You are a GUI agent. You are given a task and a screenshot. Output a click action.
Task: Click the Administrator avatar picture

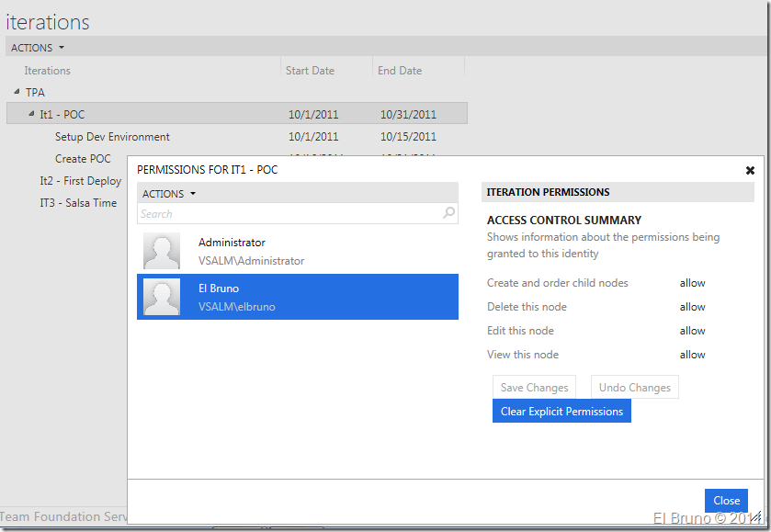pos(162,251)
